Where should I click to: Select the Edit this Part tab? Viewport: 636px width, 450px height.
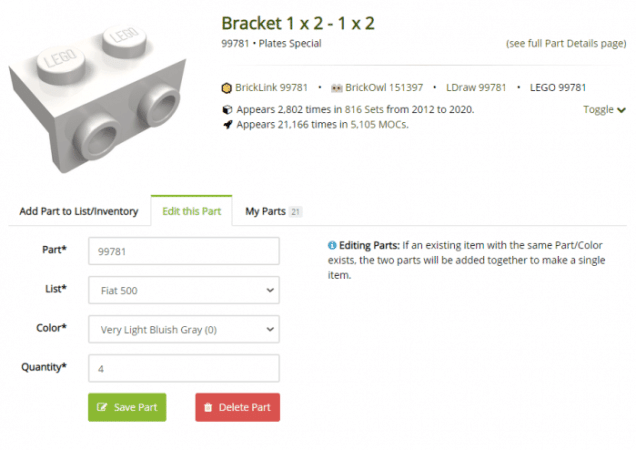(191, 211)
